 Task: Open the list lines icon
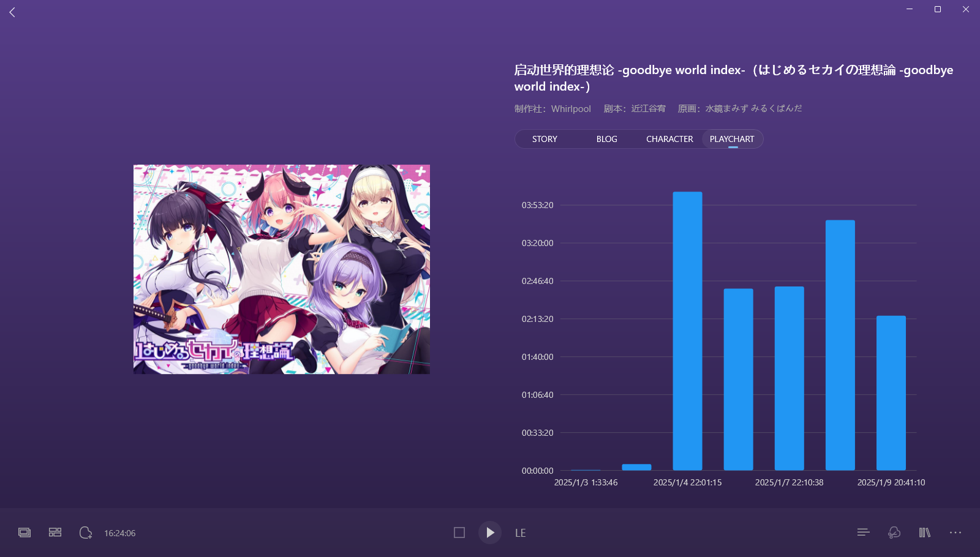[x=864, y=533]
